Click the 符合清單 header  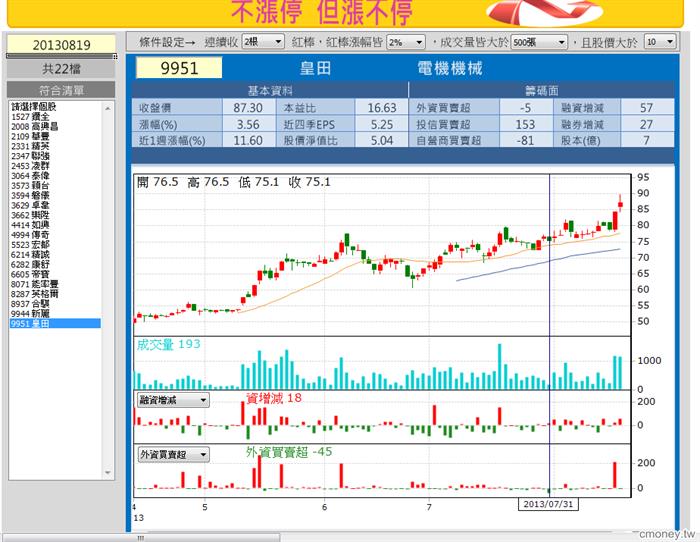[x=61, y=90]
